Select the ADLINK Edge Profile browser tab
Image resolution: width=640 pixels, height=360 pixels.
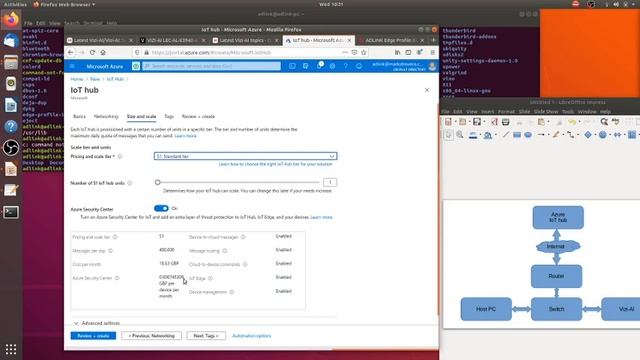[390, 40]
